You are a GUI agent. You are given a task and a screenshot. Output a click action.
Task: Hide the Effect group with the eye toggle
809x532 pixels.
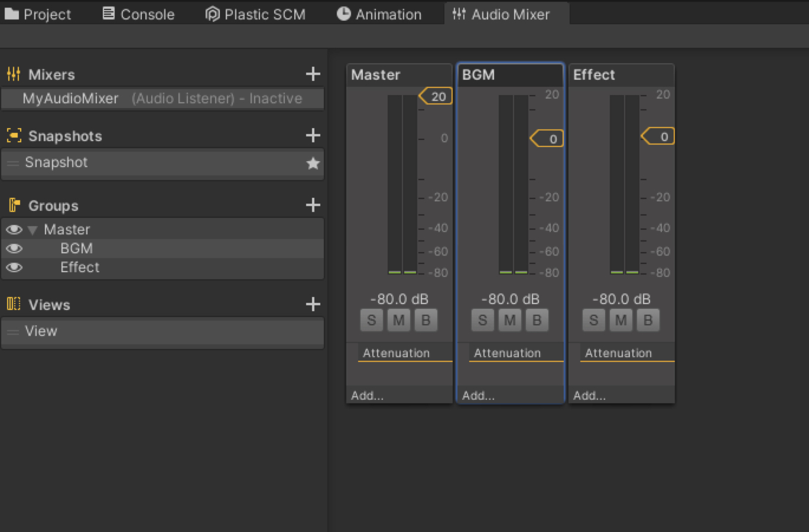click(14, 267)
